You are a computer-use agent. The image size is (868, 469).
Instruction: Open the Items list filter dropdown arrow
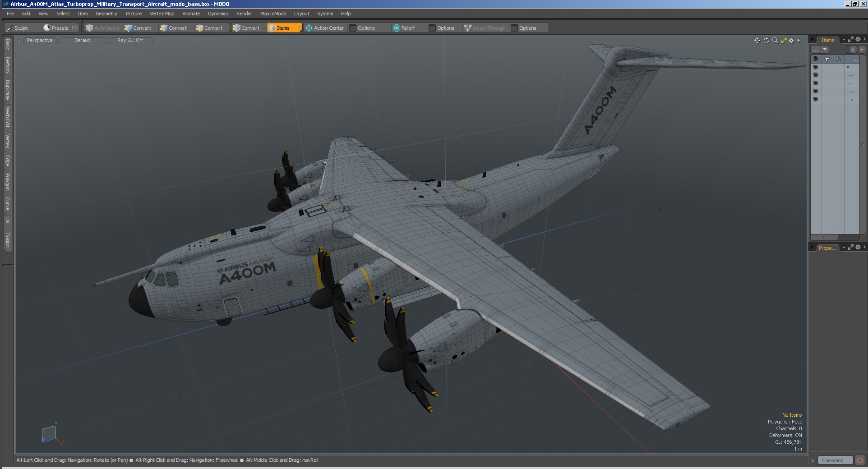coord(825,50)
